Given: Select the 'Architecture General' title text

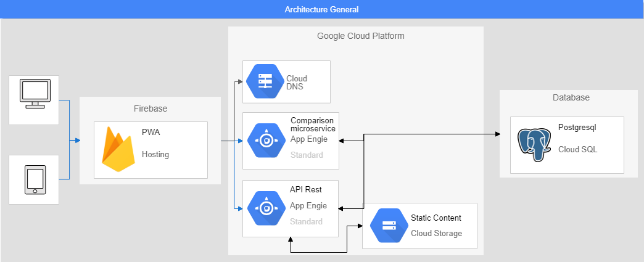Looking at the screenshot, I should [x=321, y=9].
